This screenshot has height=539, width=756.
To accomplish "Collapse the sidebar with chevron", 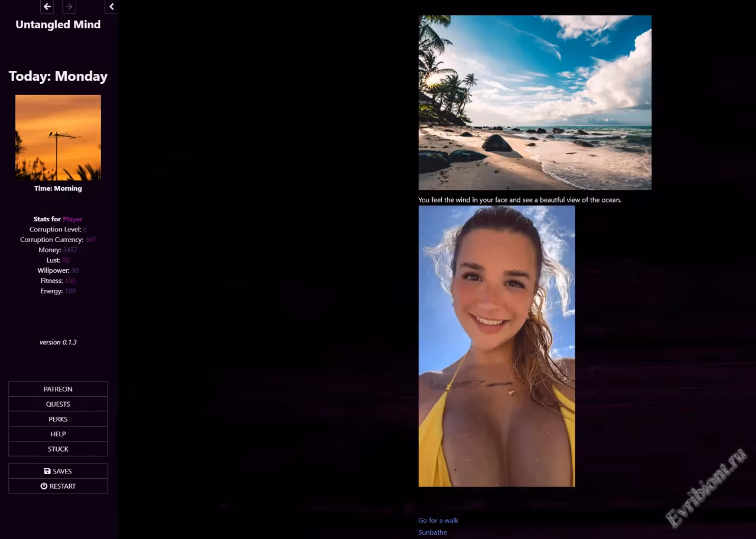I will pyautogui.click(x=112, y=6).
